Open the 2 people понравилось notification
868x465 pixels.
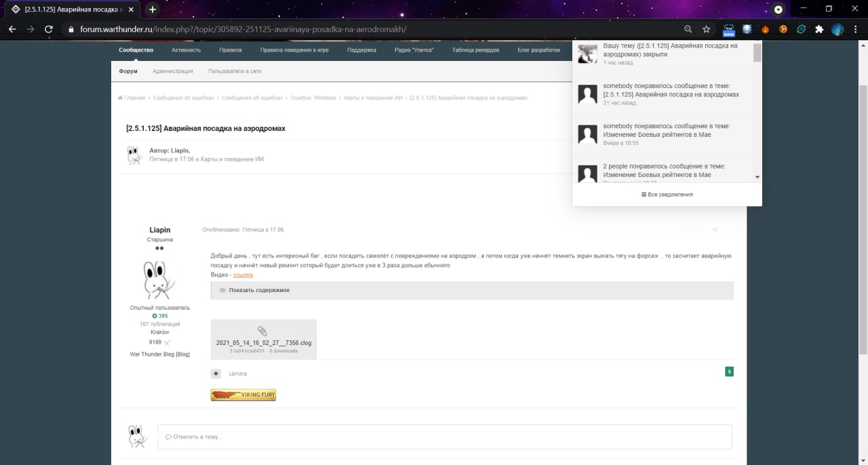[x=663, y=169]
